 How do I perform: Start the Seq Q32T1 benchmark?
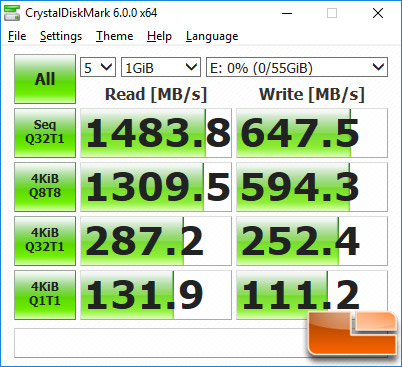[45, 133]
